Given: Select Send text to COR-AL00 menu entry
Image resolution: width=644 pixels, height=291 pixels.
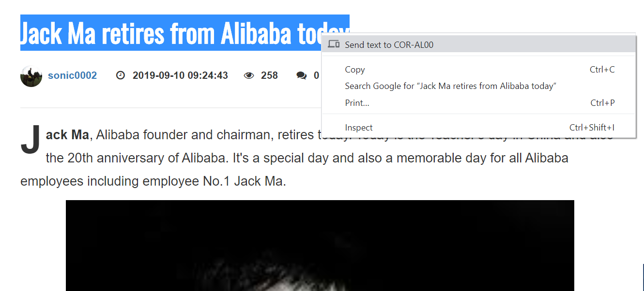Looking at the screenshot, I should 478,44.
